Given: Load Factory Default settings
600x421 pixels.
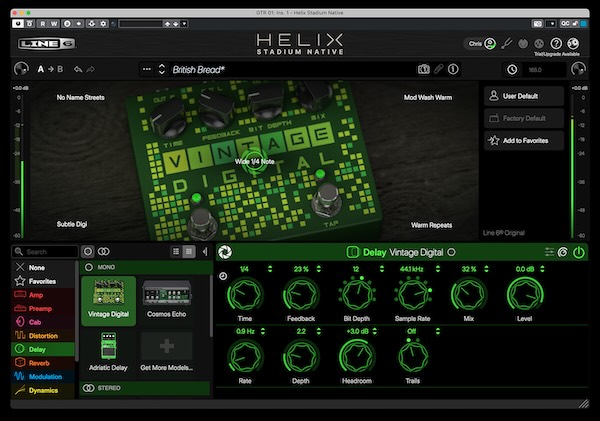Looking at the screenshot, I should [x=524, y=118].
